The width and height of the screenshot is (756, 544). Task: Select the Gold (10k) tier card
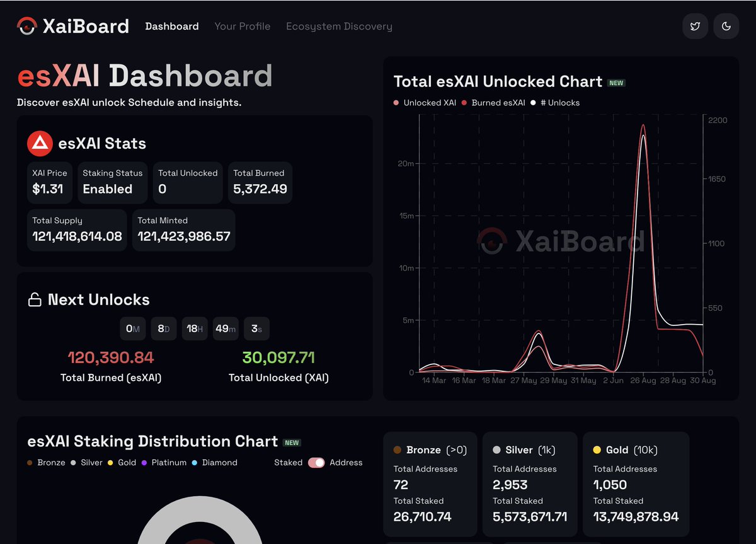point(636,484)
